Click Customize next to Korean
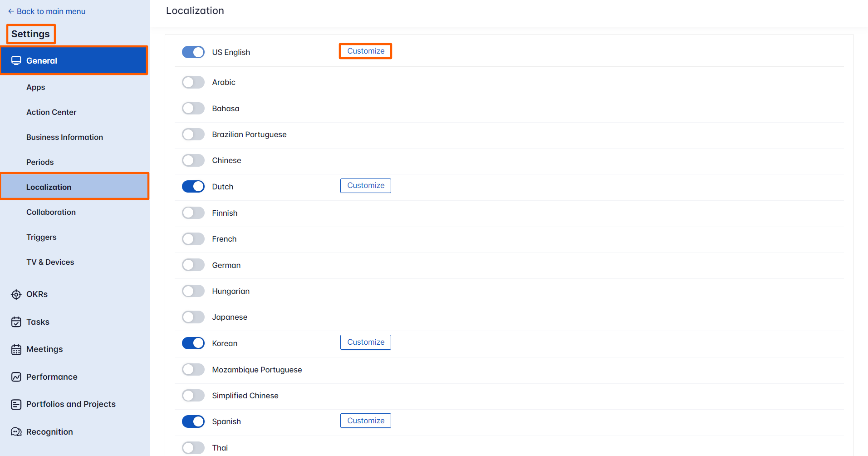 [365, 342]
